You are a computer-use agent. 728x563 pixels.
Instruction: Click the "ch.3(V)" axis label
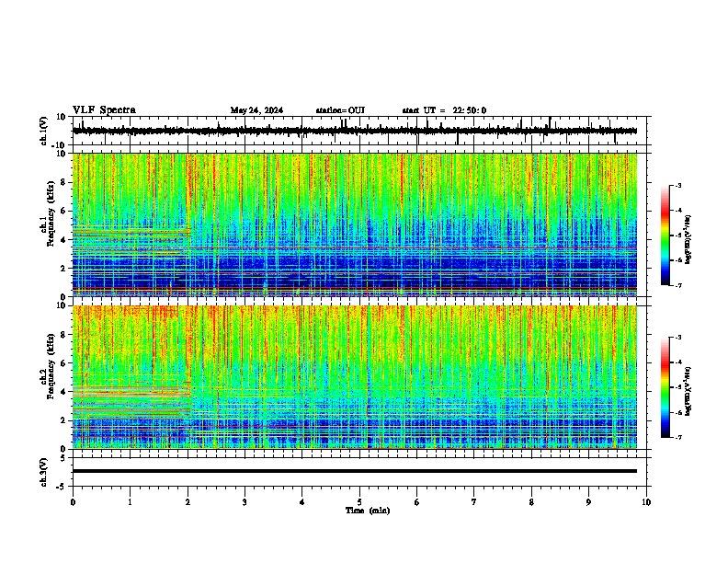point(43,472)
